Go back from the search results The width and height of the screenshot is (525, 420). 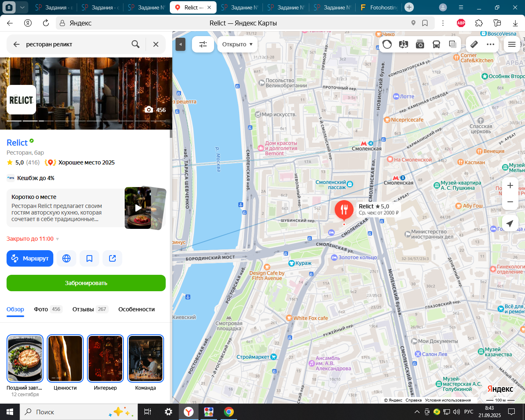point(16,44)
